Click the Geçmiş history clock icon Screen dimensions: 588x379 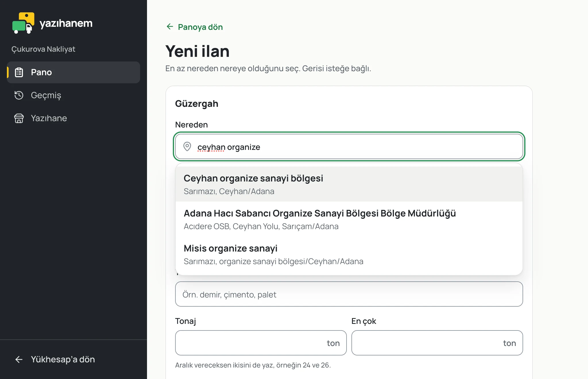[x=19, y=95]
